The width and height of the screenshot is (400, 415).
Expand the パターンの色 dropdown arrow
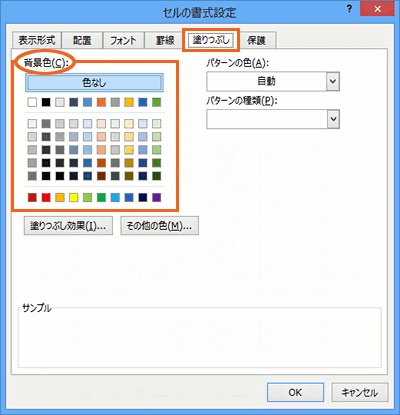(x=333, y=81)
